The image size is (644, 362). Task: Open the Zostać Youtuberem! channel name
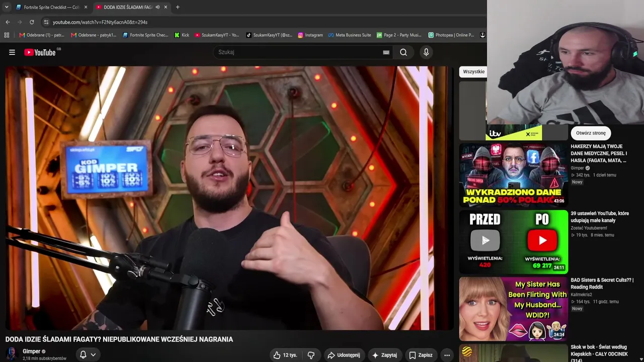[x=589, y=228]
